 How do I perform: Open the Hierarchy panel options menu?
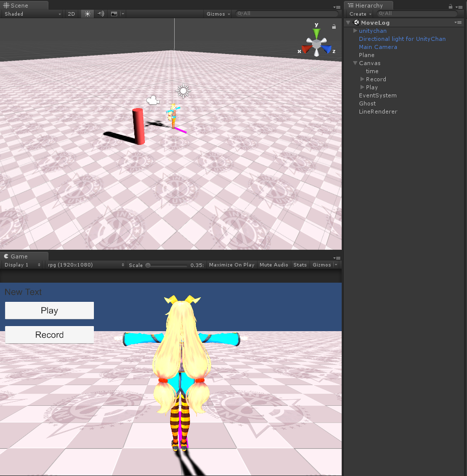(459, 7)
